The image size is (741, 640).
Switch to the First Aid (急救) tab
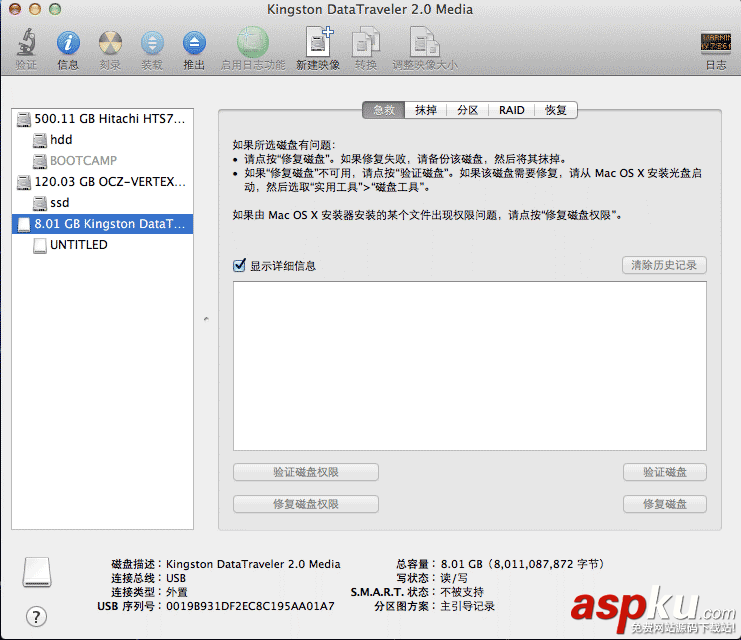click(384, 110)
